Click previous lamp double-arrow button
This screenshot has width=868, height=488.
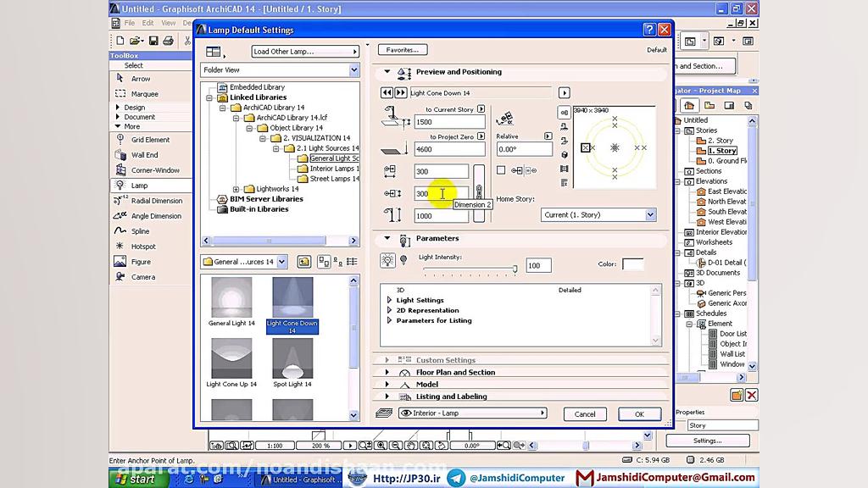(x=387, y=93)
